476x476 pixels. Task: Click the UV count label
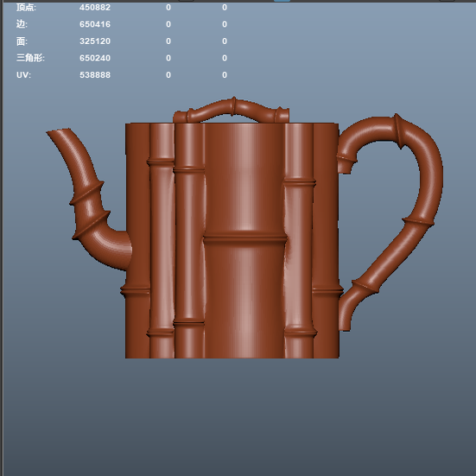23,75
